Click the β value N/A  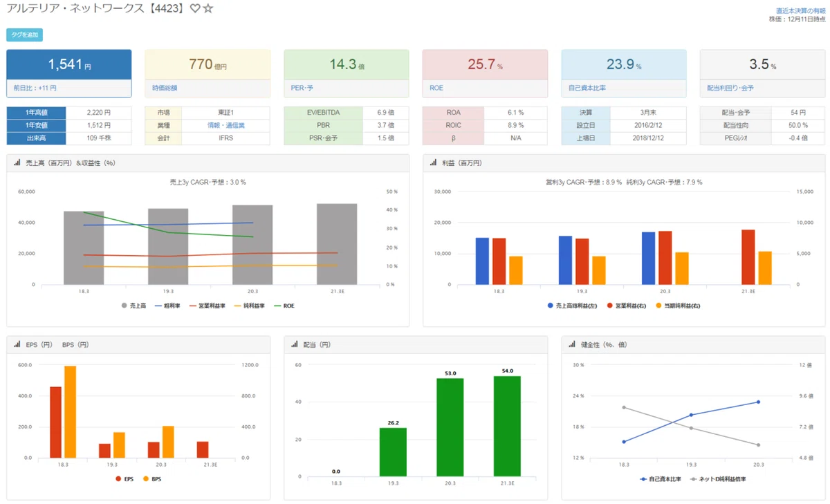tap(516, 138)
